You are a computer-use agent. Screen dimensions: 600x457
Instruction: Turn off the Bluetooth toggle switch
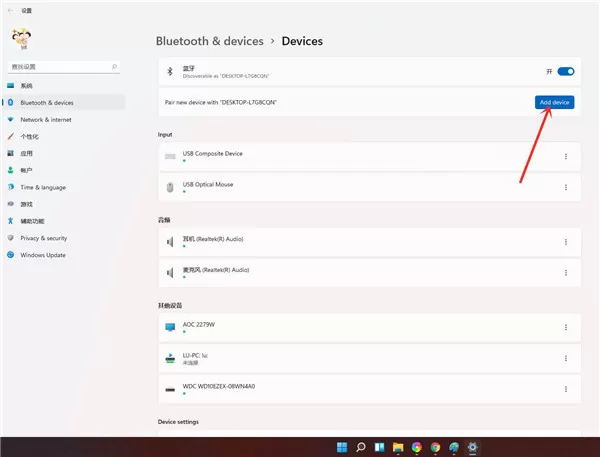point(566,72)
